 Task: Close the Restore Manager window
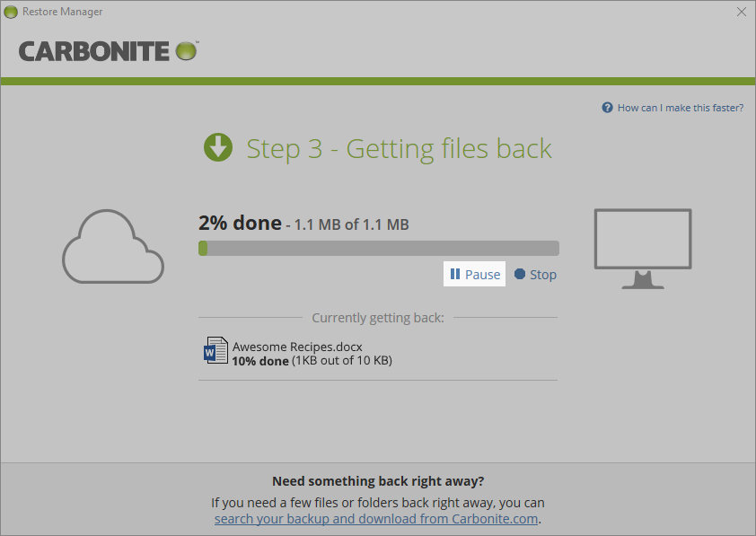click(740, 12)
